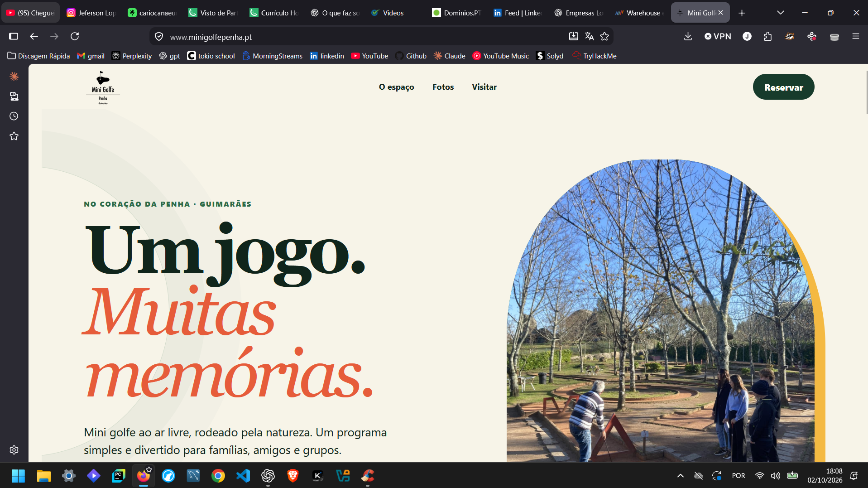
Task: Show hidden system tray icons chevron
Action: 680,476
